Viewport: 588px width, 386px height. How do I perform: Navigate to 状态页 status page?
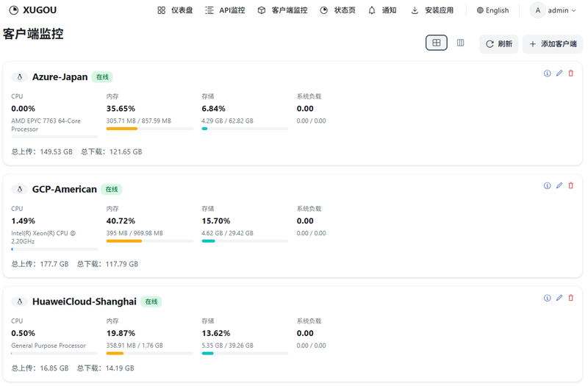coord(337,10)
